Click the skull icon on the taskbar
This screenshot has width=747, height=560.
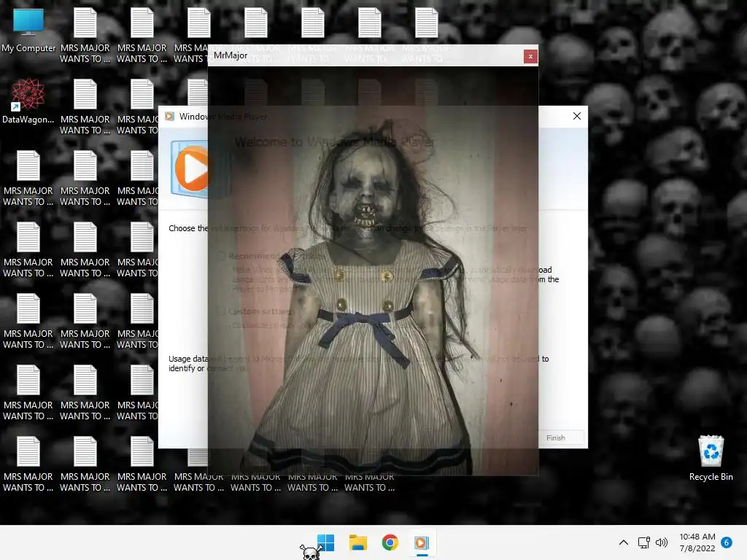(310, 551)
